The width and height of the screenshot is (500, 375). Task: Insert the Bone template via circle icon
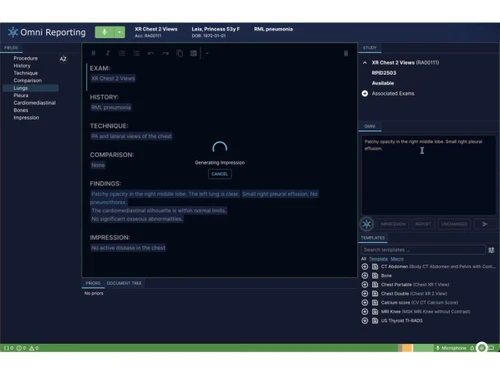pos(365,276)
